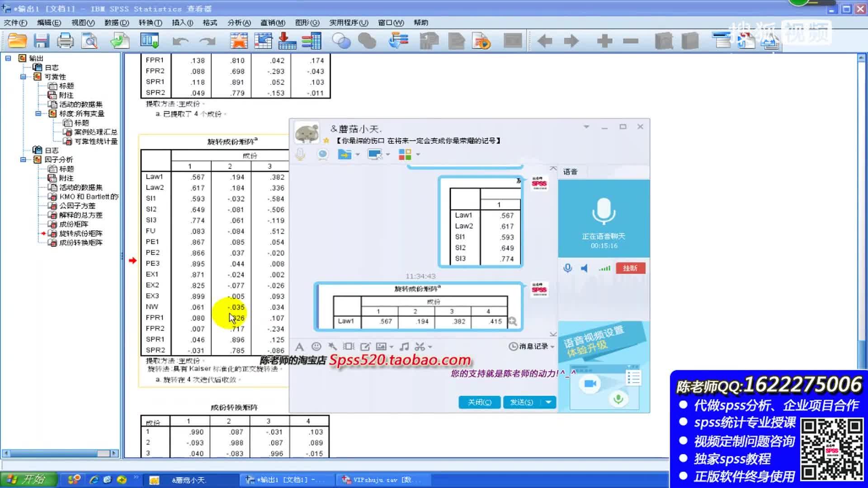Screen dimensions: 868x488
Task: Click the emoji face icon in chat
Action: point(316,347)
